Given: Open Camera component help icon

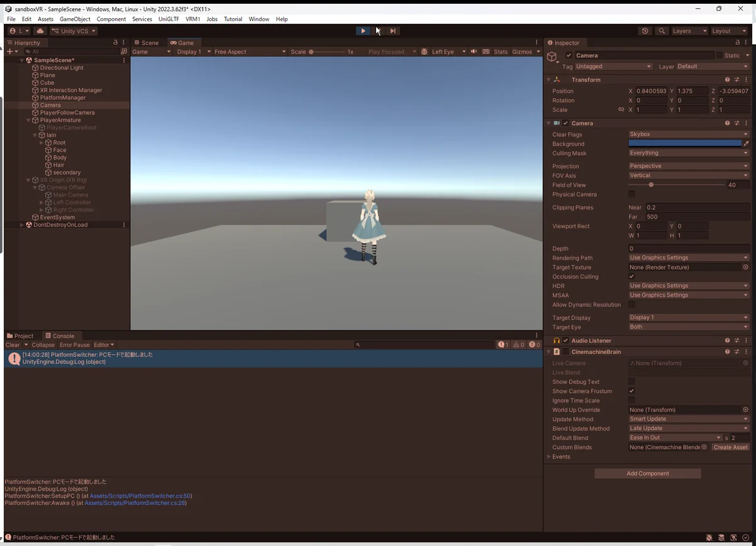Looking at the screenshot, I should (x=727, y=123).
